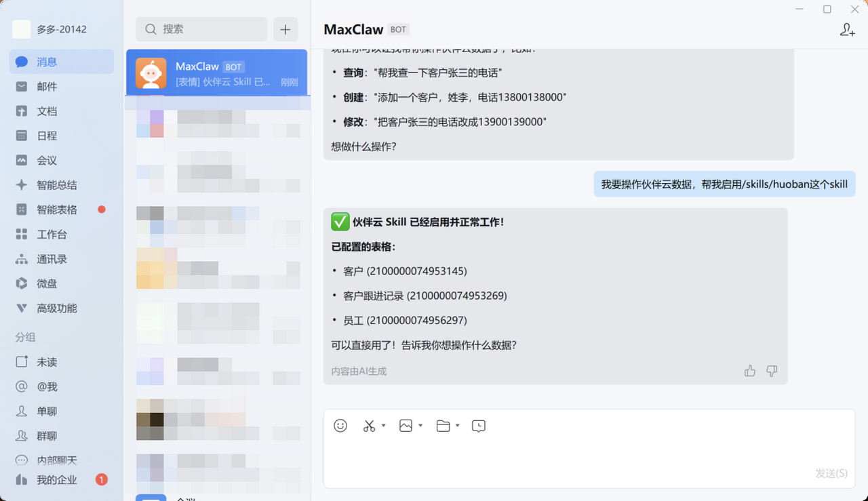Click the 未读 unread filter icon
This screenshot has height=501, width=868.
coord(22,362)
